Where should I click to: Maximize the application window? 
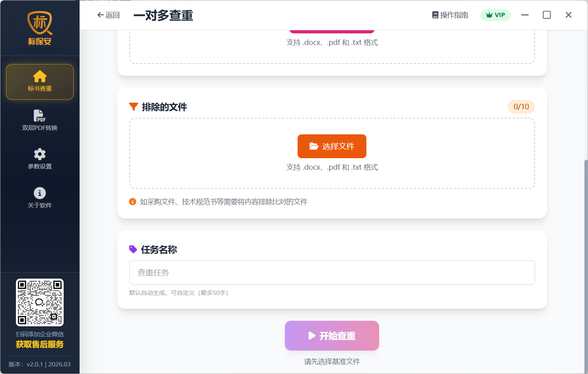[x=547, y=15]
